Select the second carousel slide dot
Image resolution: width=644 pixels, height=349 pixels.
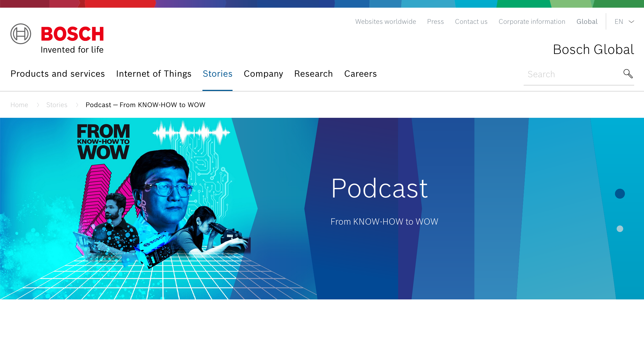[x=620, y=229]
